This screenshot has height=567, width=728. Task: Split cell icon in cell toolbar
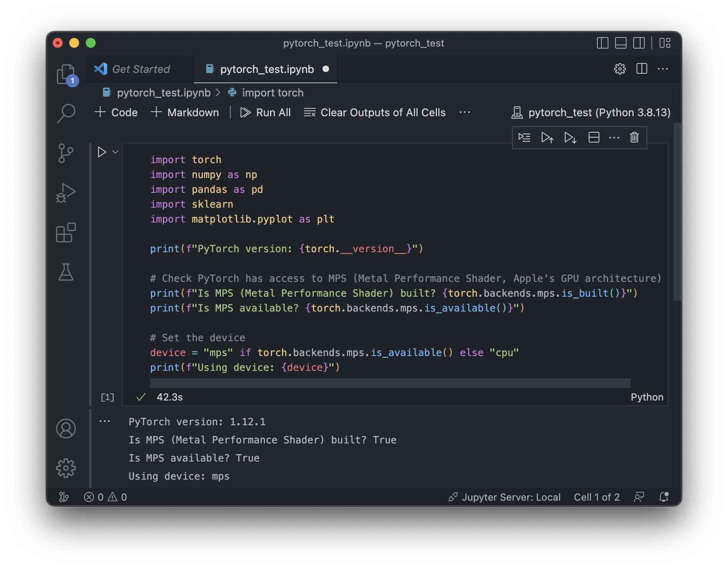point(594,137)
